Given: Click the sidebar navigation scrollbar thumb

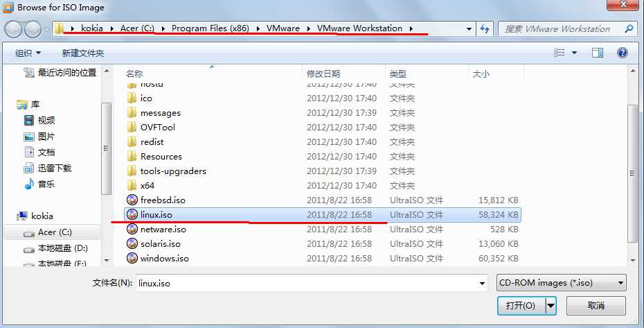Looking at the screenshot, I should pyautogui.click(x=106, y=148).
